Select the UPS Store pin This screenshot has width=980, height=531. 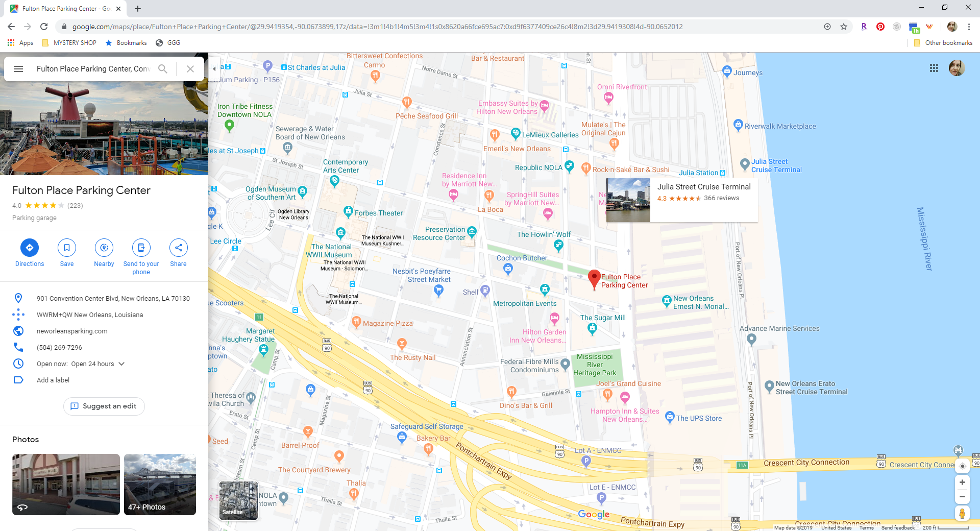click(670, 417)
